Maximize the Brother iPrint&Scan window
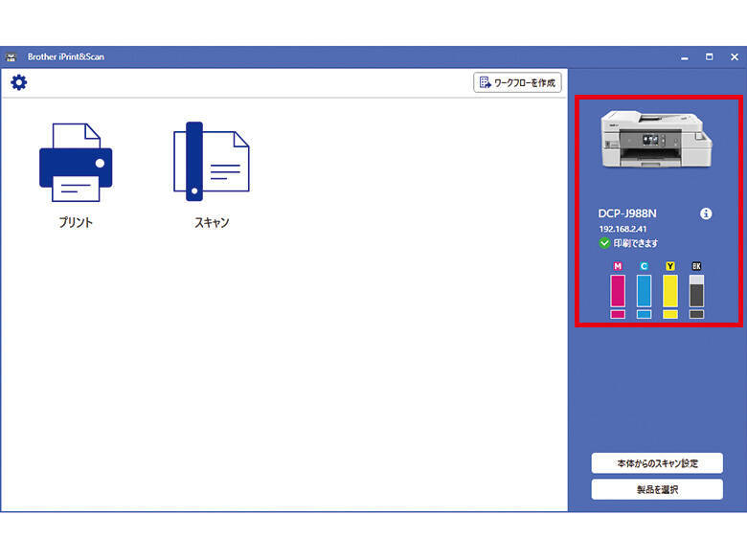Image resolution: width=747 pixels, height=560 pixels. point(710,56)
